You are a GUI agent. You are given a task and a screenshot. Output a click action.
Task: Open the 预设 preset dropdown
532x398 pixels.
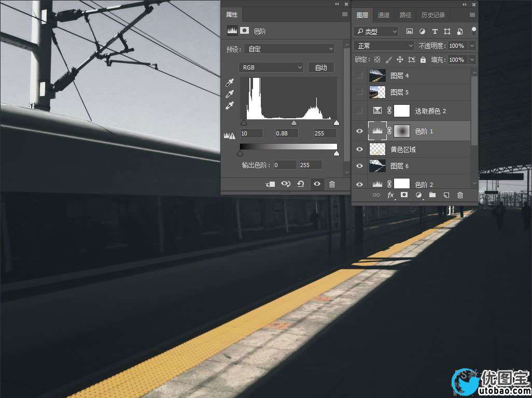[289, 49]
